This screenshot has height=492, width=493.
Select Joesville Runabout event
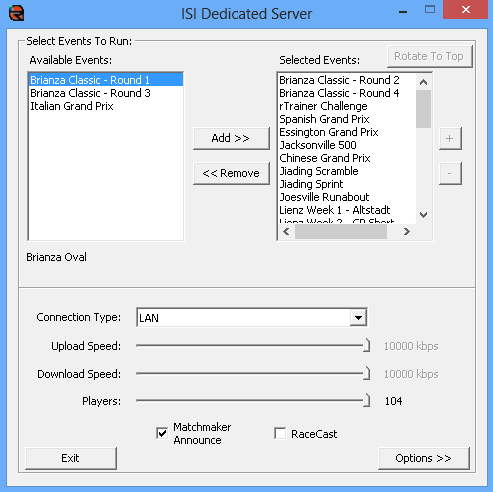347,197
